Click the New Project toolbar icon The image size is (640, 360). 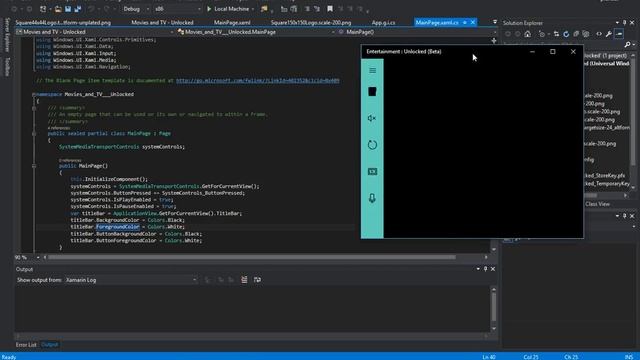point(43,9)
